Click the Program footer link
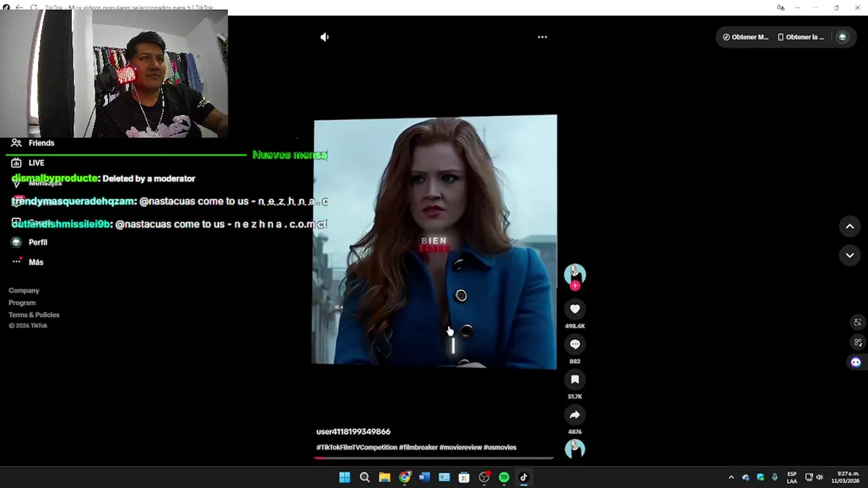 [22, 303]
